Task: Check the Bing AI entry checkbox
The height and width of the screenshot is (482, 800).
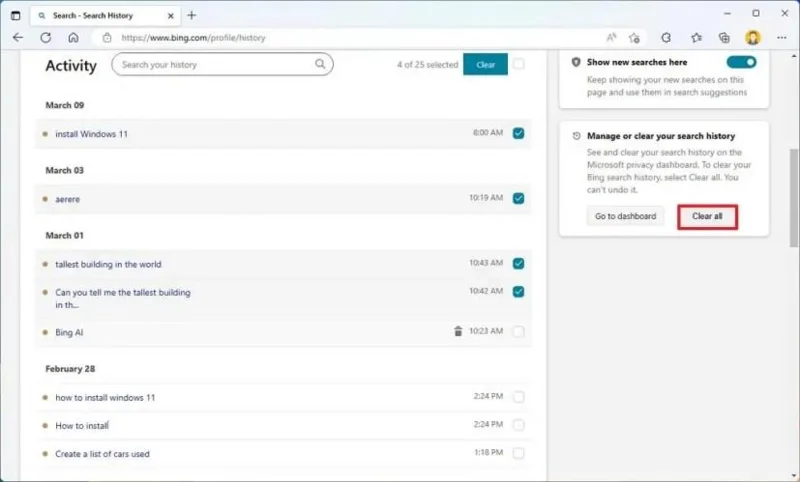Action: (518, 332)
